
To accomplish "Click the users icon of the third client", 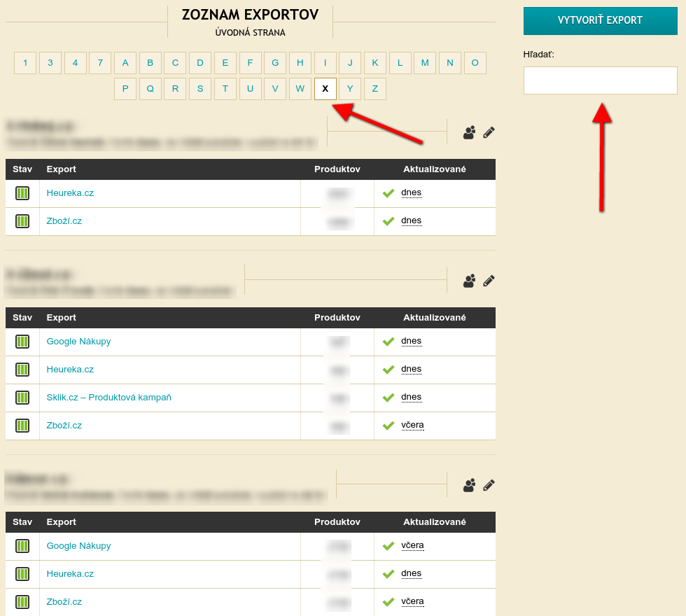I will pyautogui.click(x=469, y=485).
